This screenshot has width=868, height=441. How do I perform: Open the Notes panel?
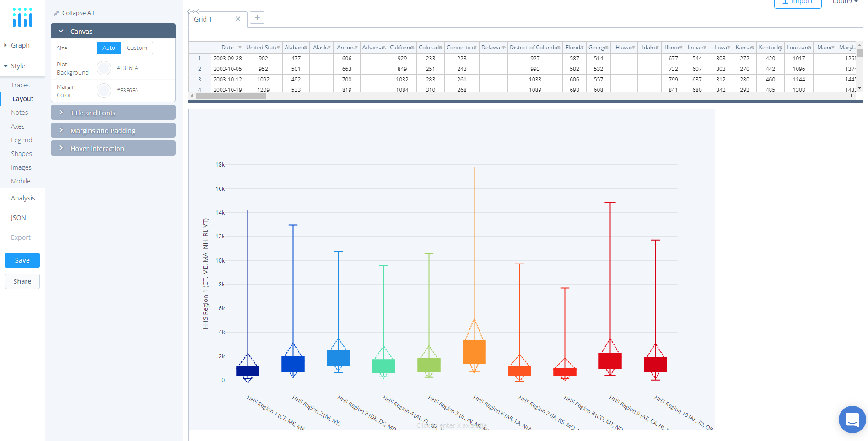[19, 113]
